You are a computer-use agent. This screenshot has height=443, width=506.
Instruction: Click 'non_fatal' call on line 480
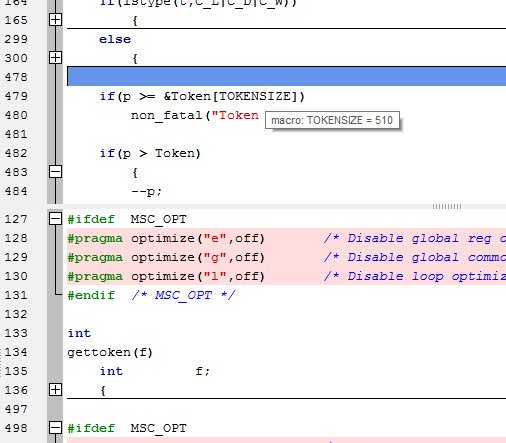(167, 116)
